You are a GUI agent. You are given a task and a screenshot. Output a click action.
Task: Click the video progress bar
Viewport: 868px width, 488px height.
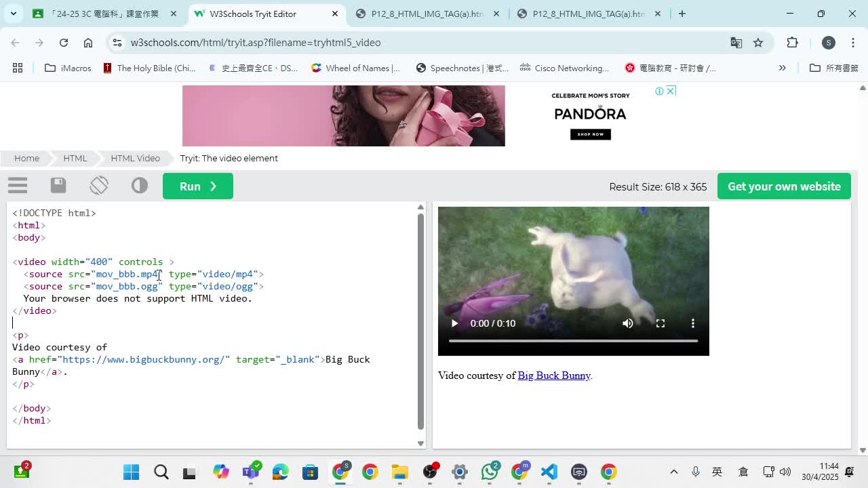pos(573,341)
